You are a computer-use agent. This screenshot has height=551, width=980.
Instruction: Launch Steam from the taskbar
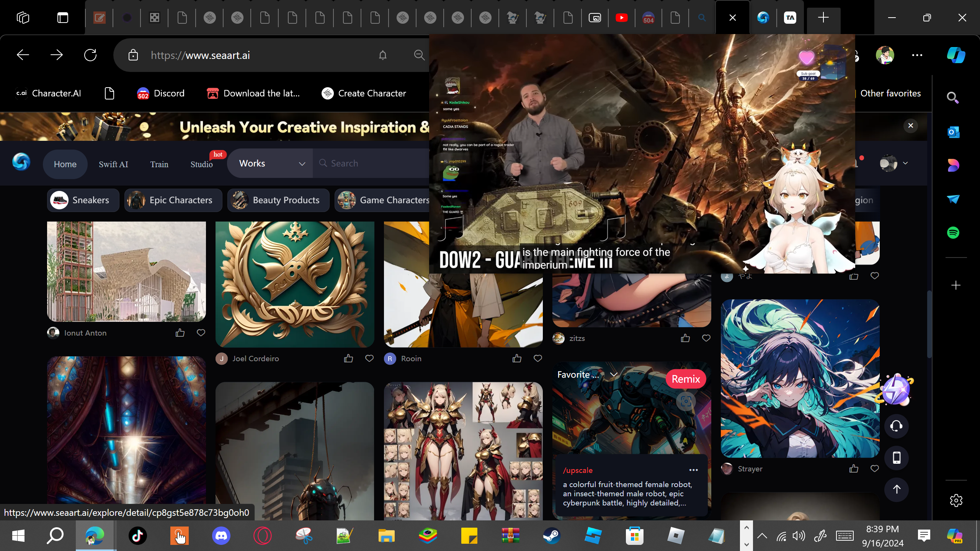click(x=552, y=536)
